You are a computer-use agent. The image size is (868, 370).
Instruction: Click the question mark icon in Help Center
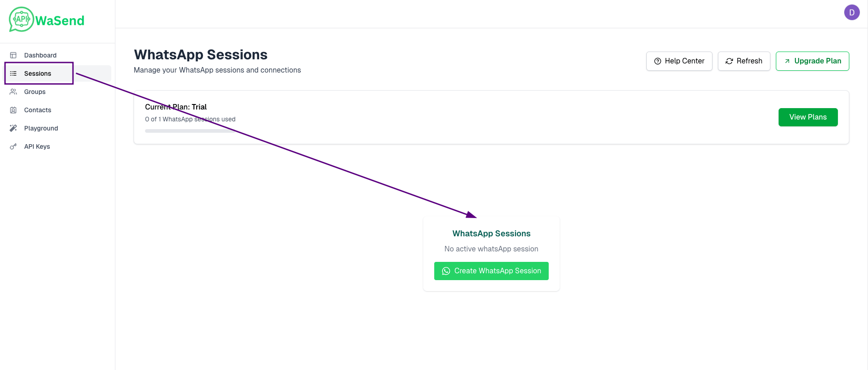658,61
